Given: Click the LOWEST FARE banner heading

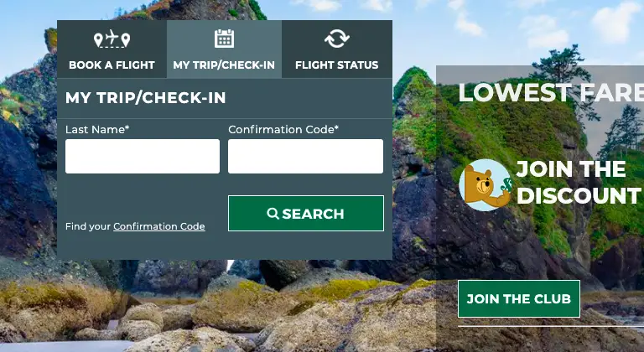Looking at the screenshot, I should point(551,92).
